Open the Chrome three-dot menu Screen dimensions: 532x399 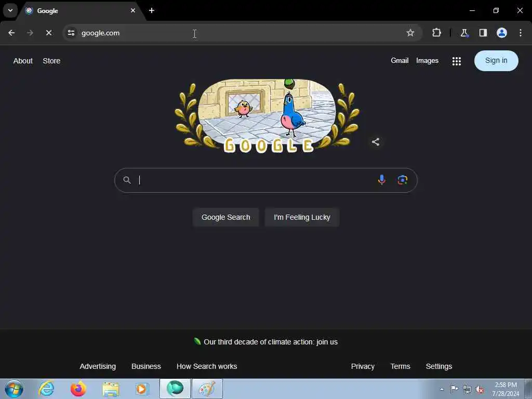point(521,33)
